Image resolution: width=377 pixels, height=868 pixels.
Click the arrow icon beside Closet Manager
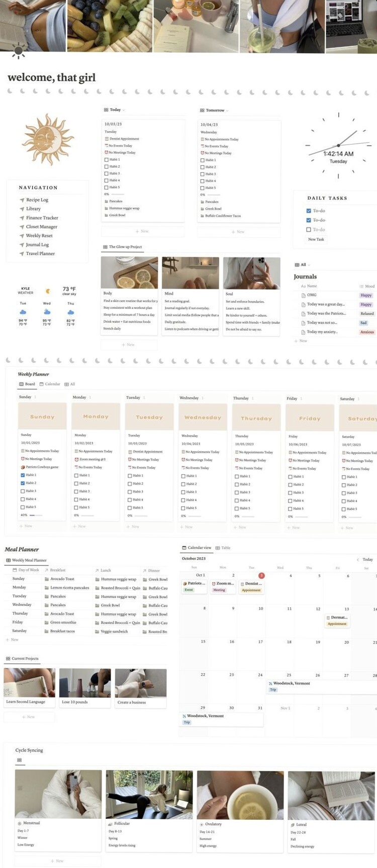[x=22, y=227]
